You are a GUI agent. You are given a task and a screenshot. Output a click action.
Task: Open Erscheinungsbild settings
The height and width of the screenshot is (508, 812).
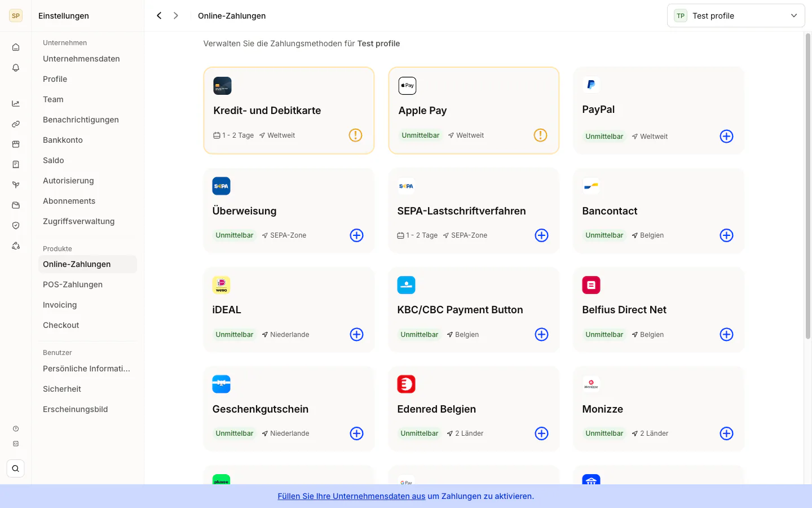pos(87,409)
